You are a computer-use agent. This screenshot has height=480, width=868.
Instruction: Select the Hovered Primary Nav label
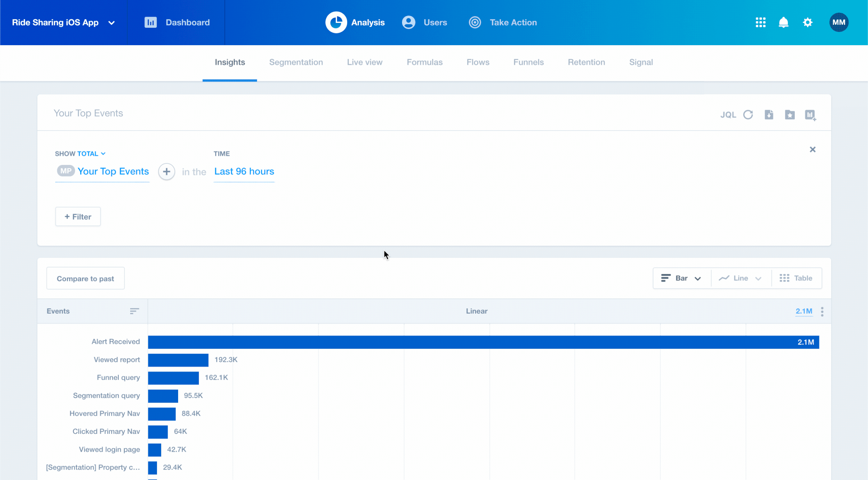tap(105, 413)
